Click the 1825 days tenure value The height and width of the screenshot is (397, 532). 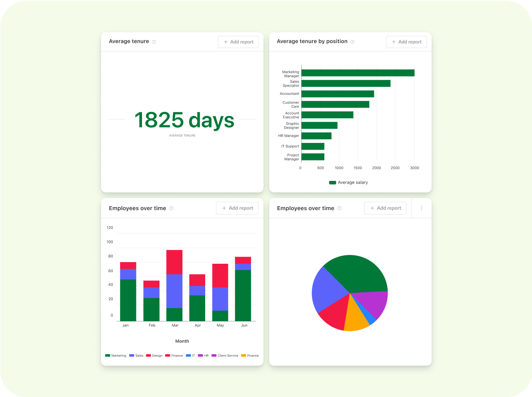pyautogui.click(x=184, y=120)
